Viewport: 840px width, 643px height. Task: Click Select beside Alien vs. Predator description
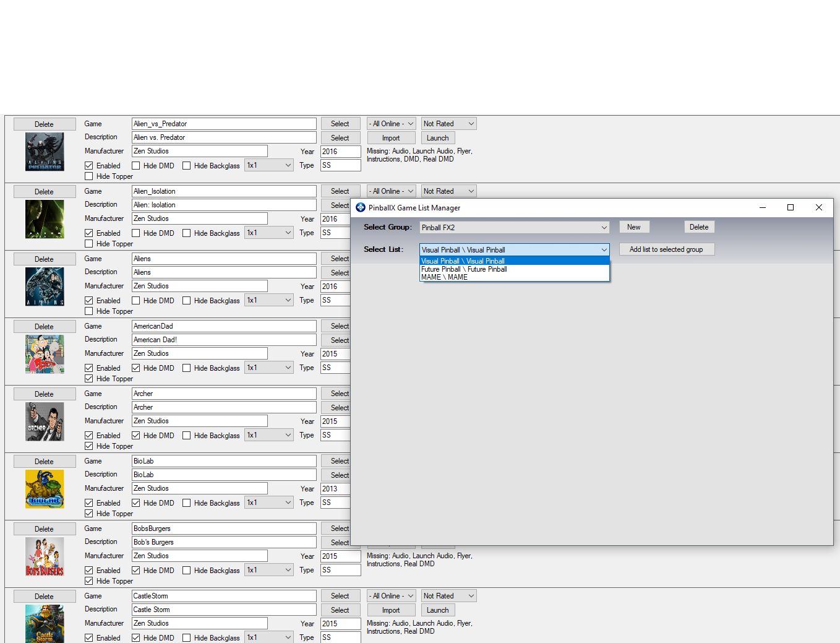[x=340, y=138]
